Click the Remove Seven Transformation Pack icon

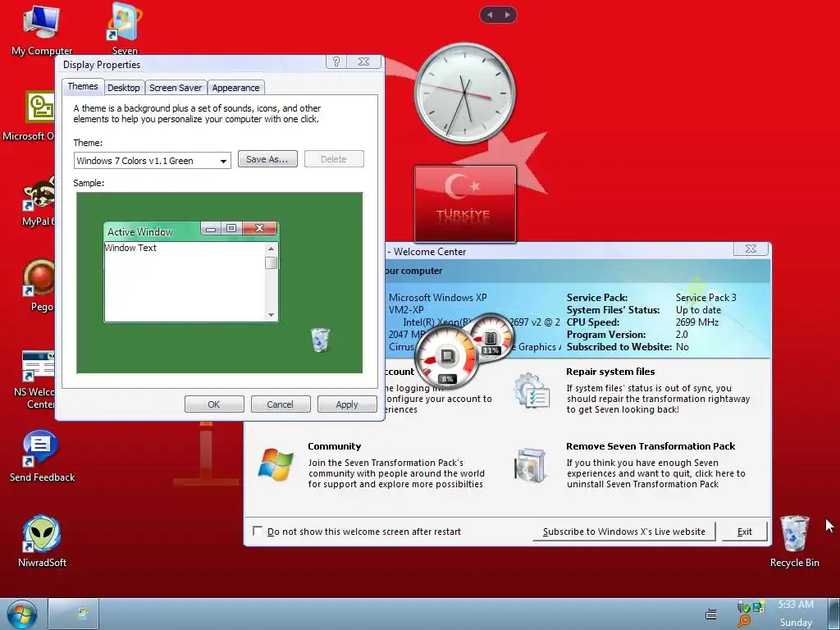(x=531, y=465)
